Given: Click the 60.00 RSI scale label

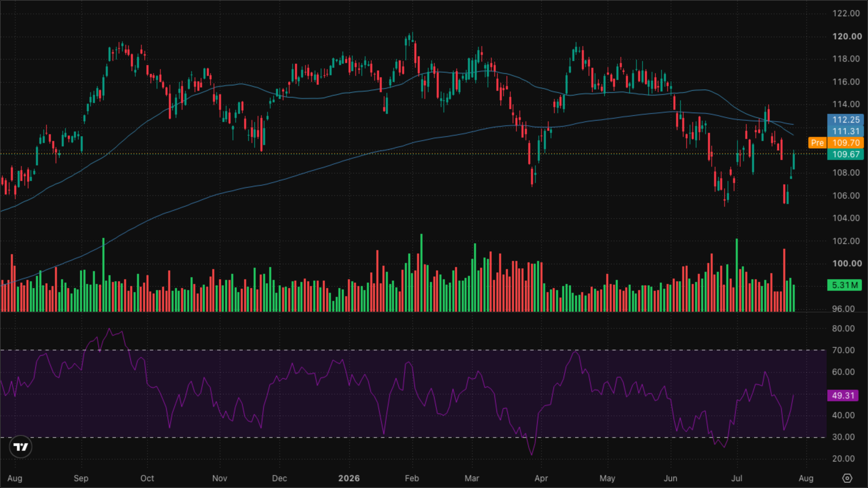Looking at the screenshot, I should click(x=843, y=372).
